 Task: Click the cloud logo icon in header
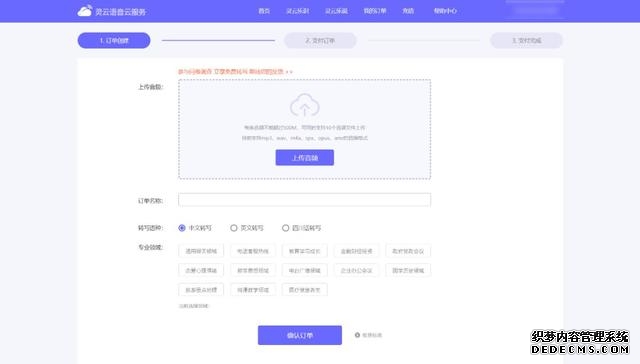[x=85, y=11]
